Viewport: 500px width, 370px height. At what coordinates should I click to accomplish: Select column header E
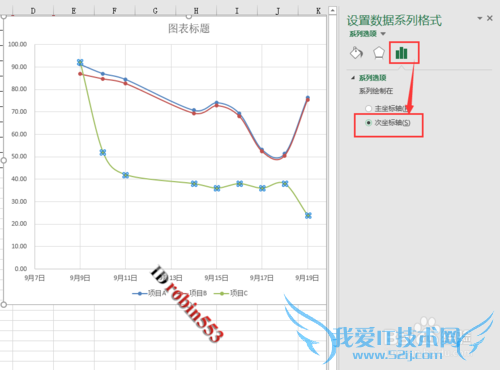pos(74,11)
